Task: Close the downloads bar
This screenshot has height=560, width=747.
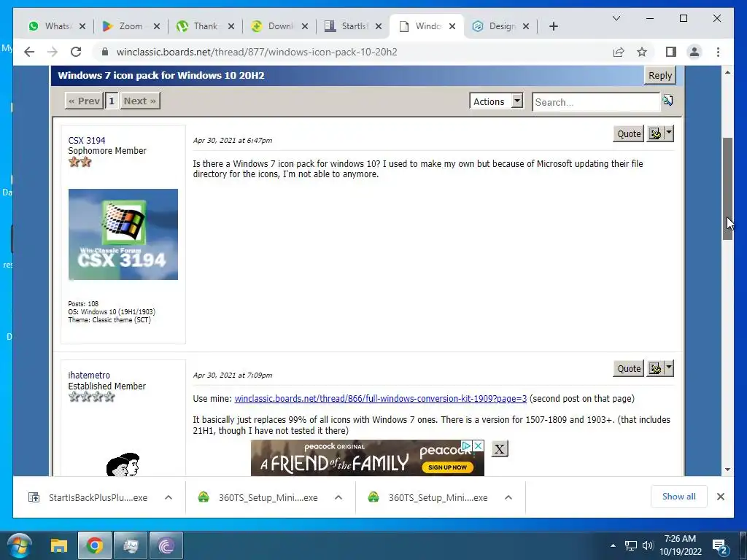Action: pos(720,497)
